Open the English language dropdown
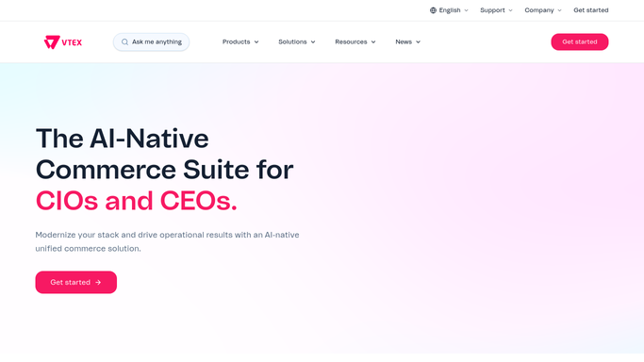Viewport: 644px width, 362px height. (450, 10)
